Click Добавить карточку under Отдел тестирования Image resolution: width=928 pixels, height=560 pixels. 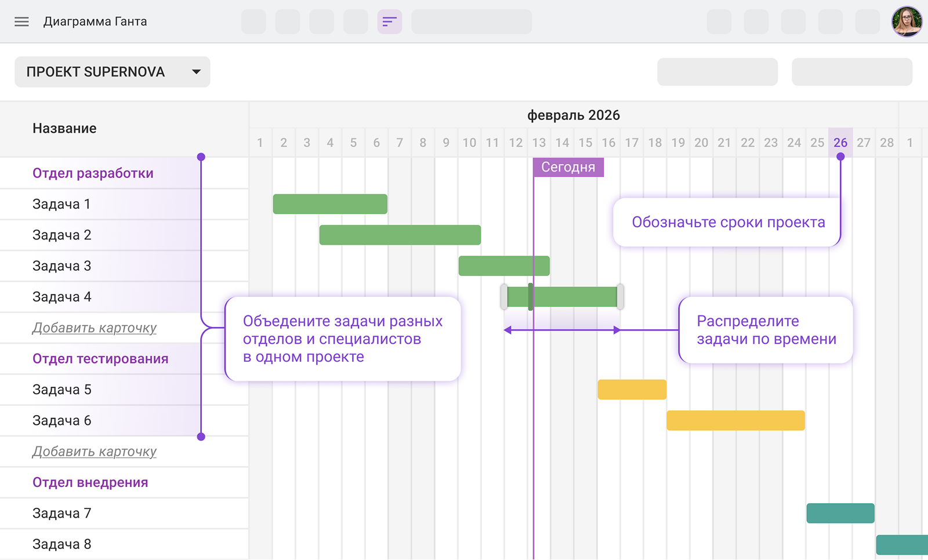95,452
